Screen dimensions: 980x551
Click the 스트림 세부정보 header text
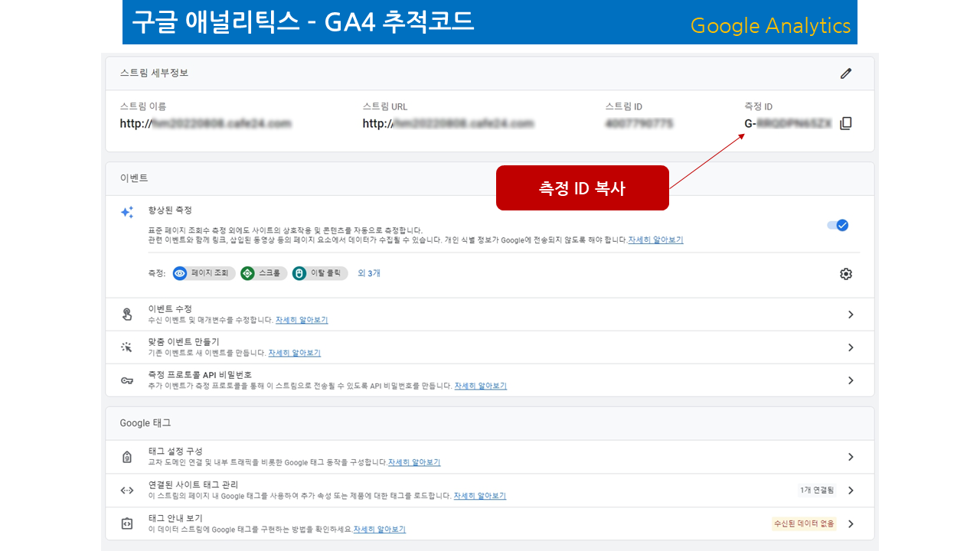pos(154,73)
